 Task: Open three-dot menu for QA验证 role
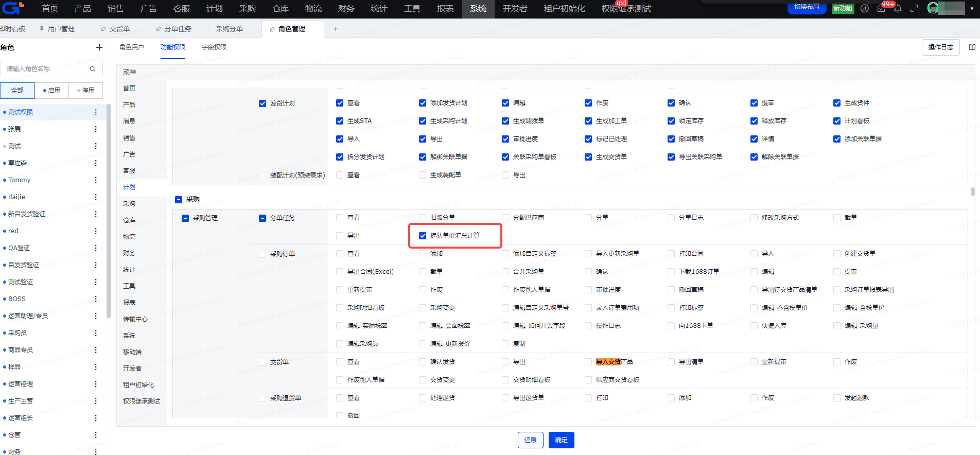click(96, 248)
